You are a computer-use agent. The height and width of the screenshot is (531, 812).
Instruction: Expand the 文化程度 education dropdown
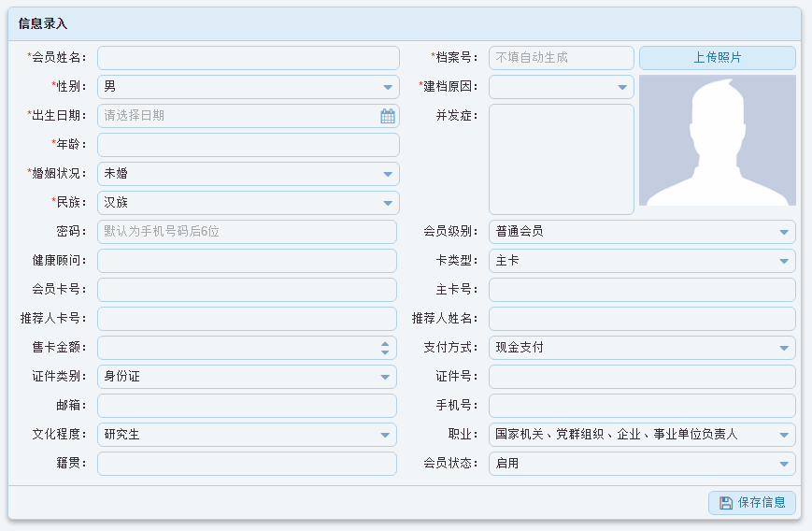[x=385, y=435]
